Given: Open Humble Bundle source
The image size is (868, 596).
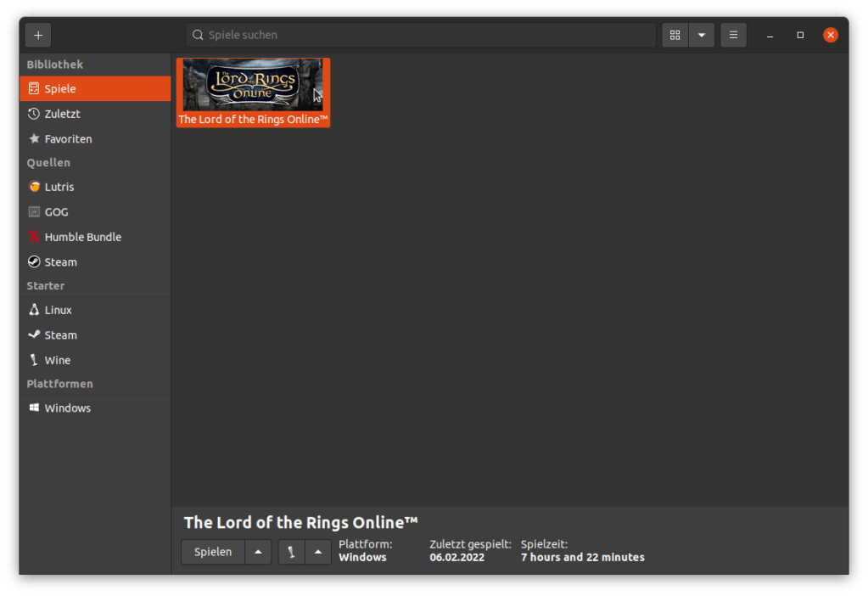Looking at the screenshot, I should click(x=95, y=237).
